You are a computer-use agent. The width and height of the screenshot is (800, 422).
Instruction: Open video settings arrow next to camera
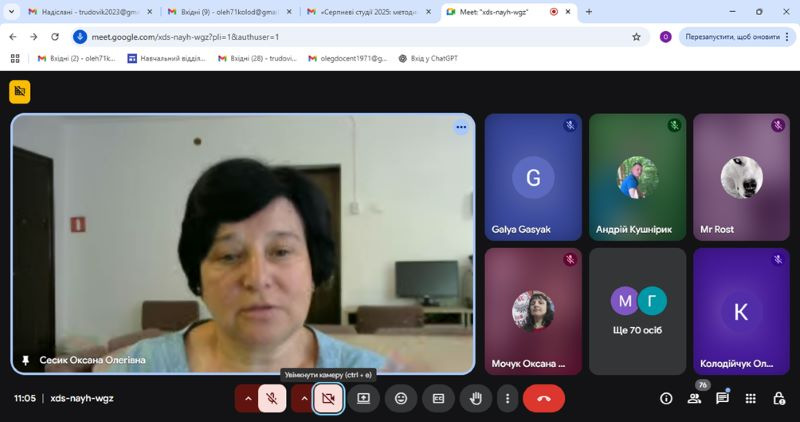304,399
